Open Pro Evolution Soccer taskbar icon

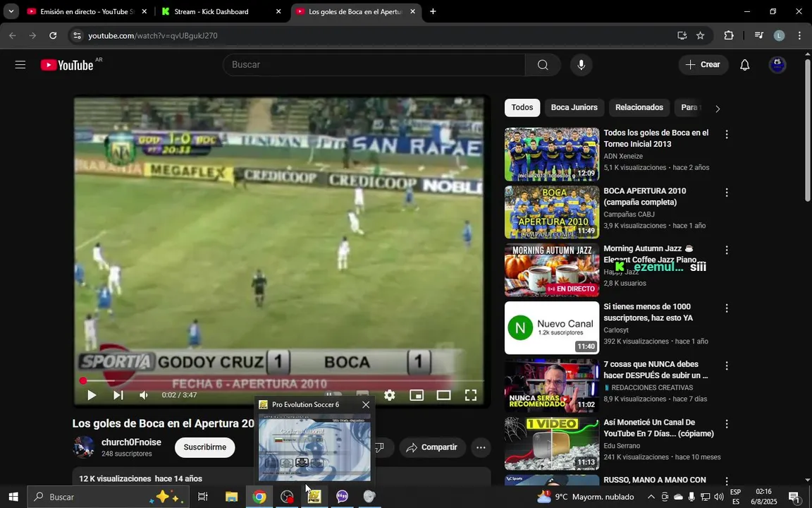314,497
